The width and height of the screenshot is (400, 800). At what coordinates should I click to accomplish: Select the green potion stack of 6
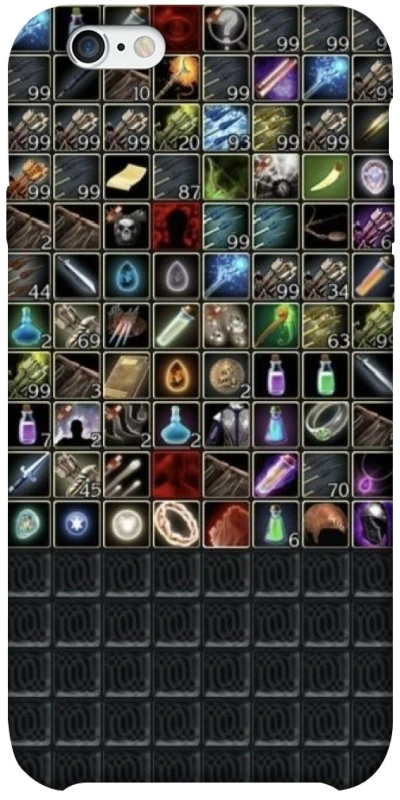[x=277, y=523]
